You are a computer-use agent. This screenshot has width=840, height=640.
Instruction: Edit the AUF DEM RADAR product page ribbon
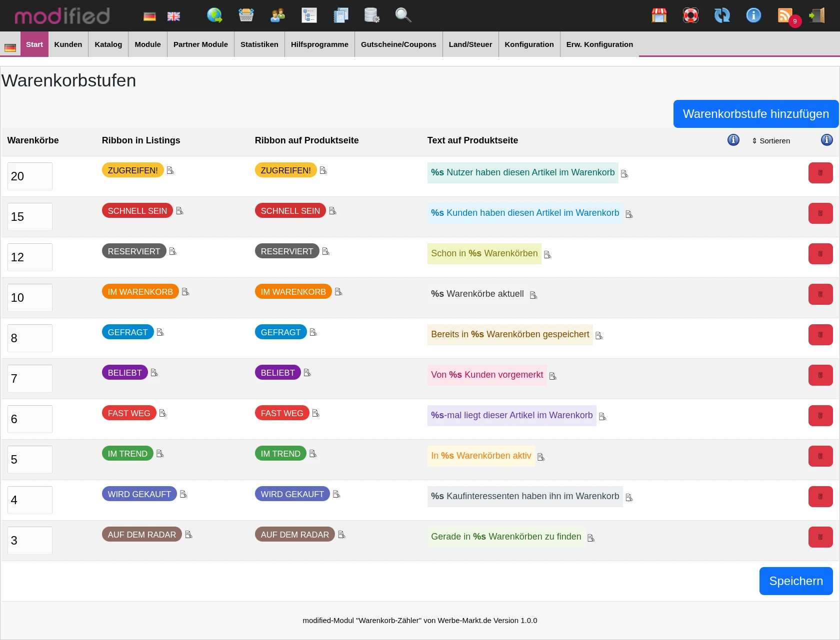[x=341, y=535]
